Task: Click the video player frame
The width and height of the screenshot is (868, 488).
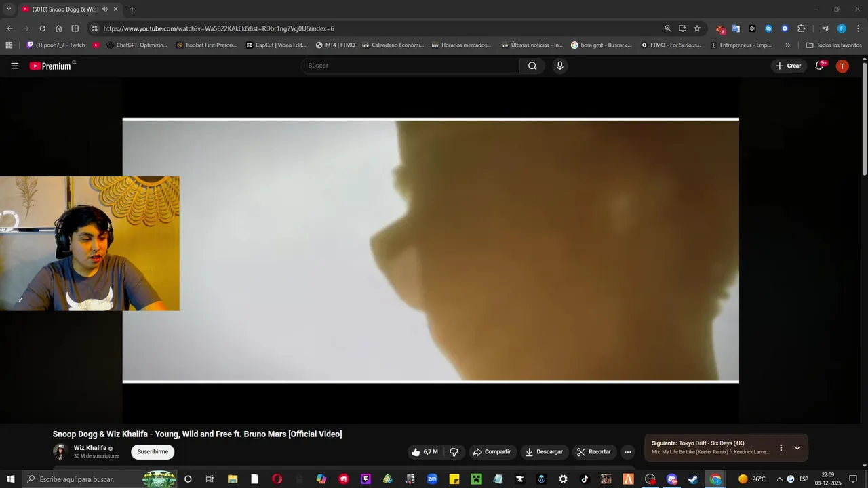Action: pos(431,251)
